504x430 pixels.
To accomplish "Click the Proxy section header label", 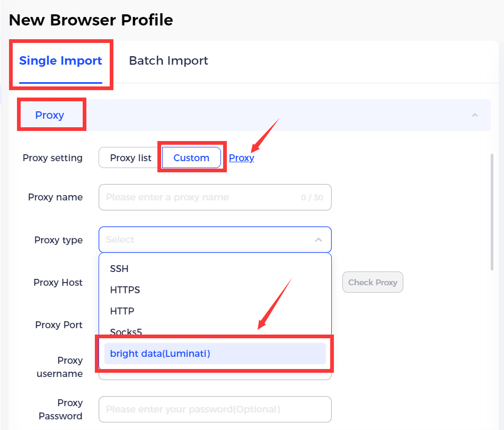I will [49, 115].
